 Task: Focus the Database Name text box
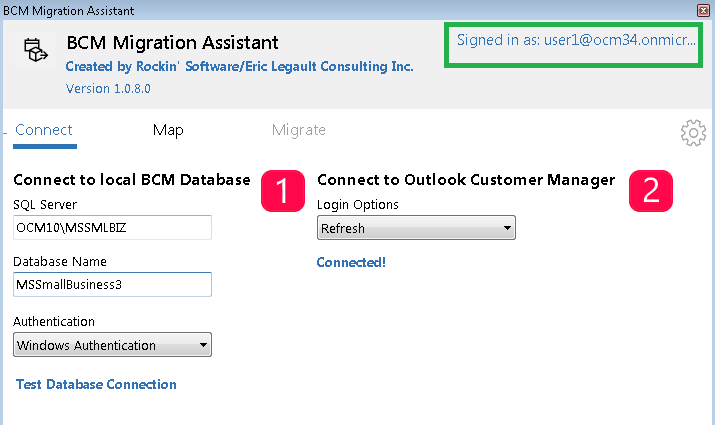(x=113, y=285)
